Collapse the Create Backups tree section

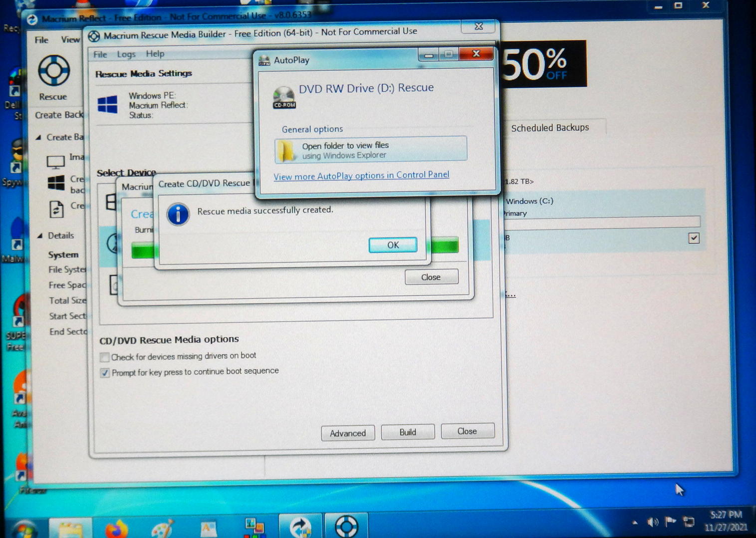point(38,137)
